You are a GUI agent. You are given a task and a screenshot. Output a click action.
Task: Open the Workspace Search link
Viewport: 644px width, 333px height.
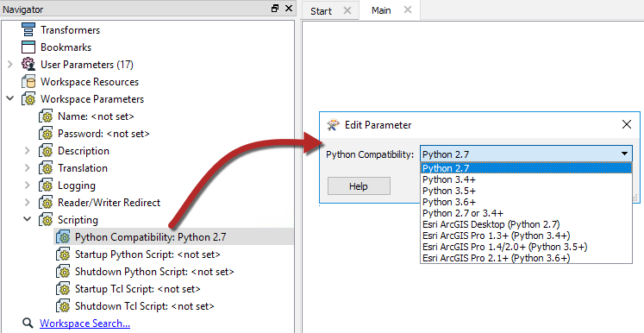coord(85,324)
